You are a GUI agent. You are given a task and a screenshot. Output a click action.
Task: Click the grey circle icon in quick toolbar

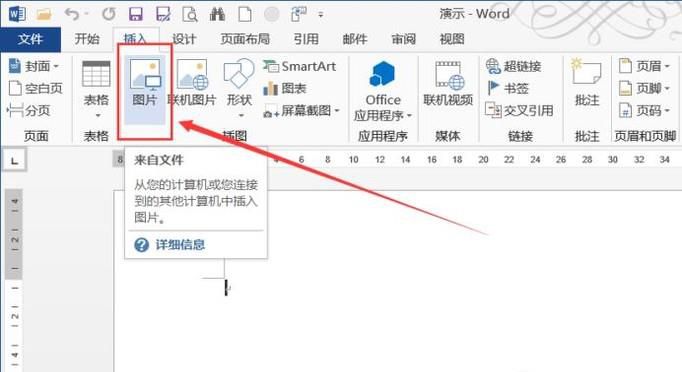(272, 14)
